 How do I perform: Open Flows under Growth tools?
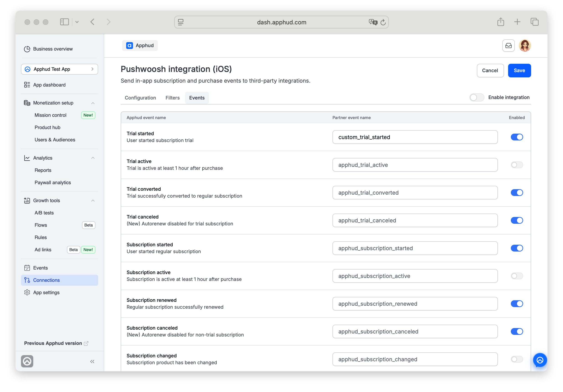tap(41, 225)
